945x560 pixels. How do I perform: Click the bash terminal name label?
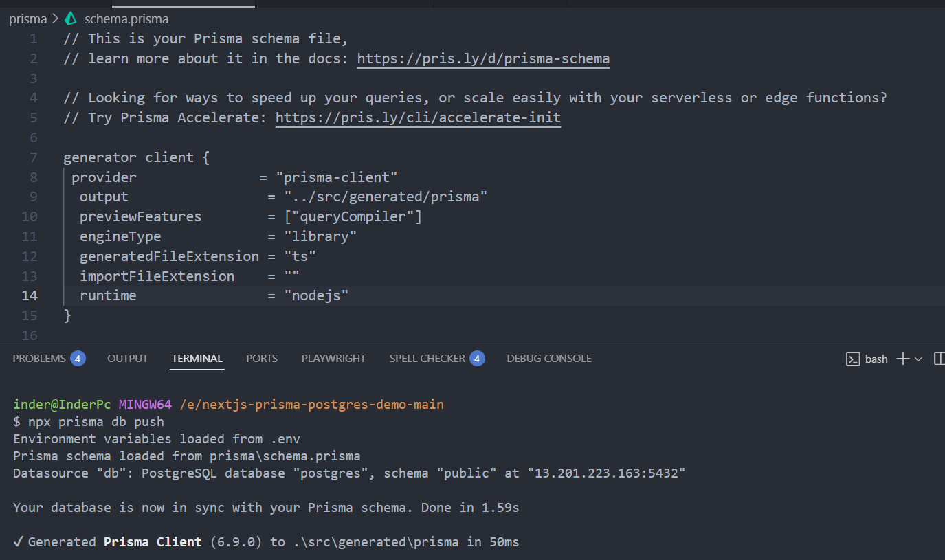[x=876, y=359]
